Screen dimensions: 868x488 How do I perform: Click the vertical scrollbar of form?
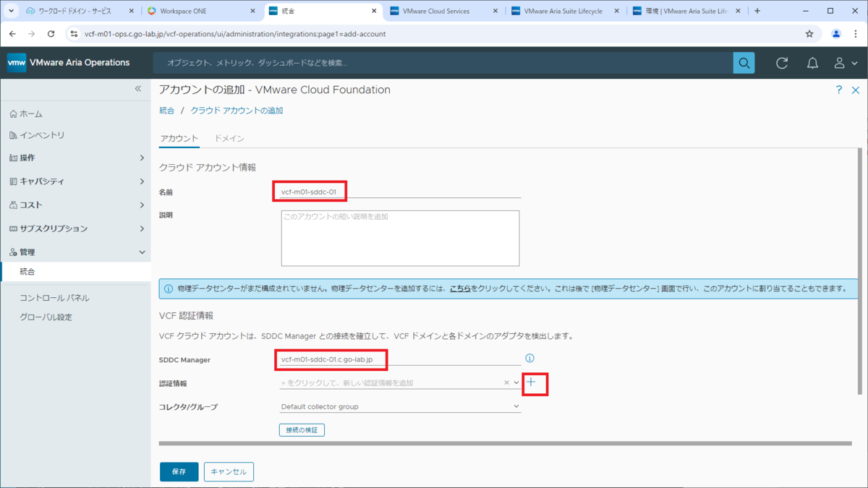pyautogui.click(x=859, y=271)
